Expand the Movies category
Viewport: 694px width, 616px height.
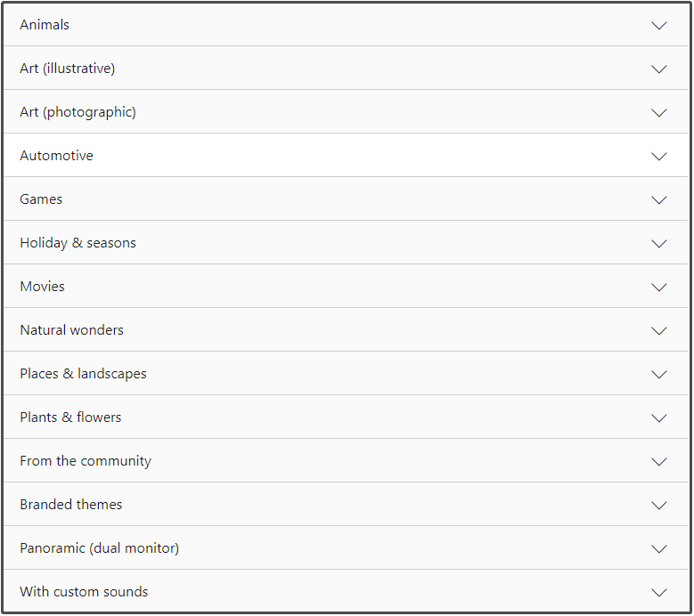click(x=346, y=286)
